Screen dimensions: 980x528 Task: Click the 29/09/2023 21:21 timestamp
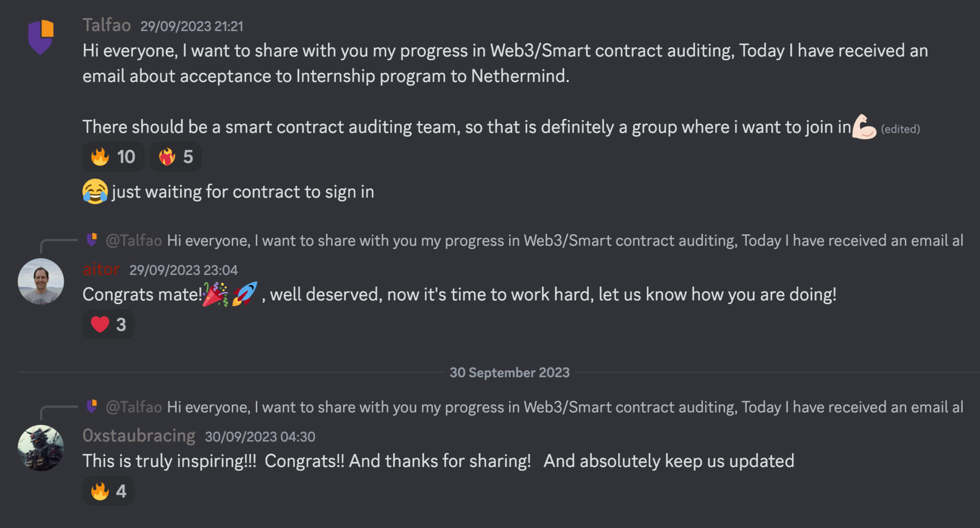191,26
